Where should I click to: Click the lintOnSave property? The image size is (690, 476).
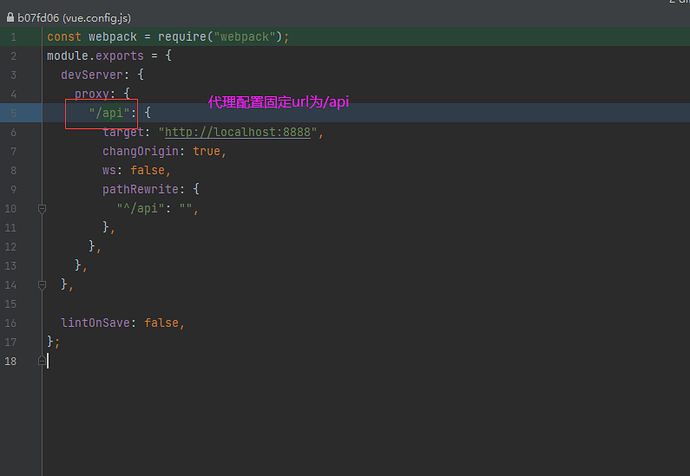95,323
